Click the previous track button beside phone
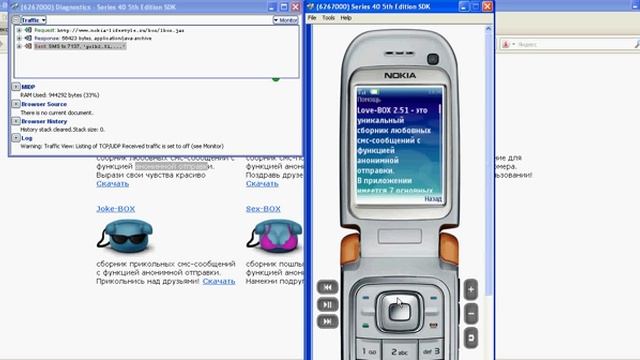The image size is (640, 360). click(x=327, y=287)
